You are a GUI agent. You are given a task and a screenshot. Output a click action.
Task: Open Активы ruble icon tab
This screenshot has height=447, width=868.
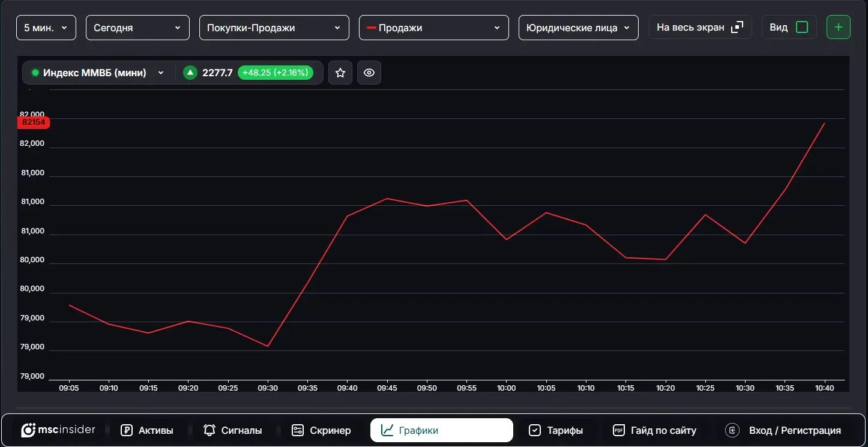tap(147, 430)
